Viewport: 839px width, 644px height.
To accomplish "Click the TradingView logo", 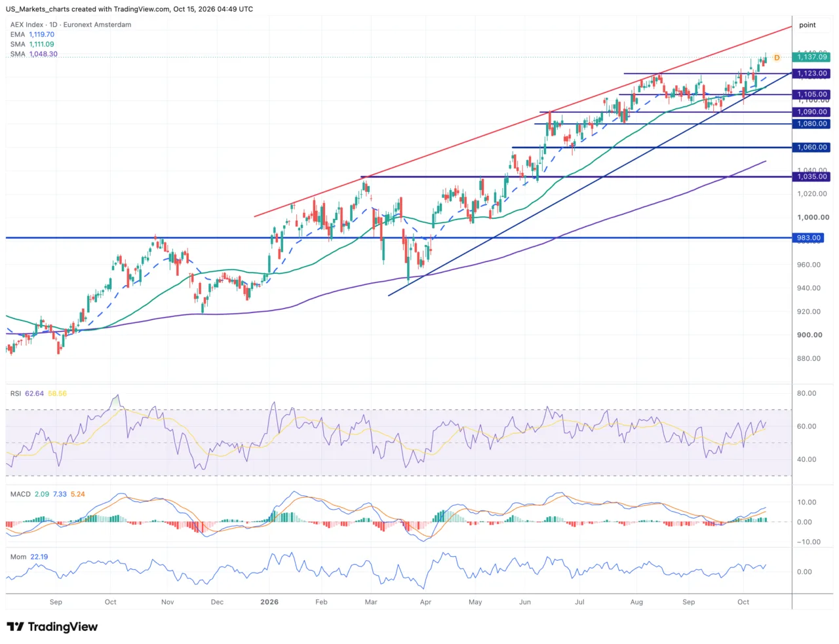I will point(52,627).
